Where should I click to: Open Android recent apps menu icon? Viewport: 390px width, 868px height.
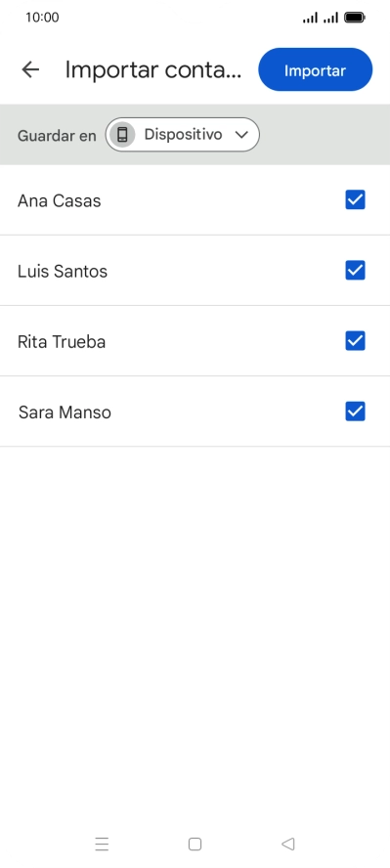(x=102, y=844)
